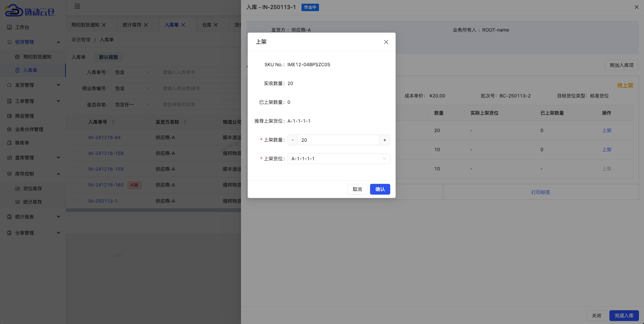Click the sidebar collapse menu icon
Image resolution: width=644 pixels, height=324 pixels.
point(77,6)
